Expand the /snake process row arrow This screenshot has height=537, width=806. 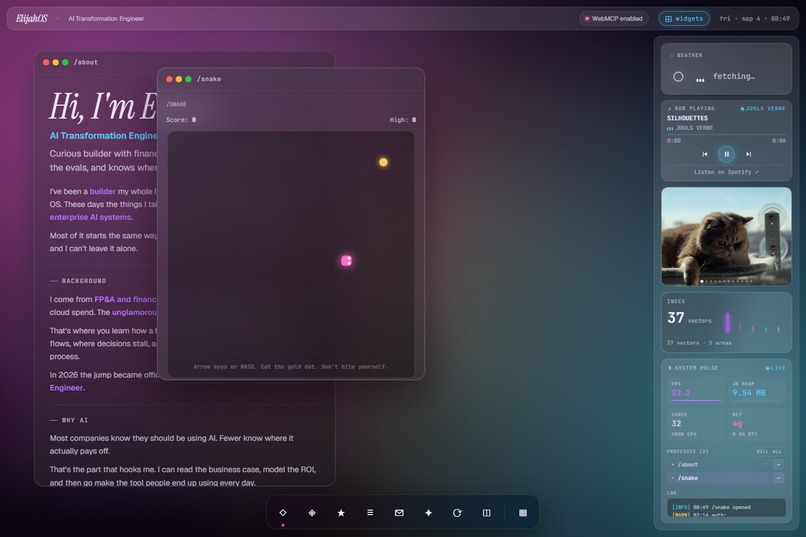tap(673, 477)
